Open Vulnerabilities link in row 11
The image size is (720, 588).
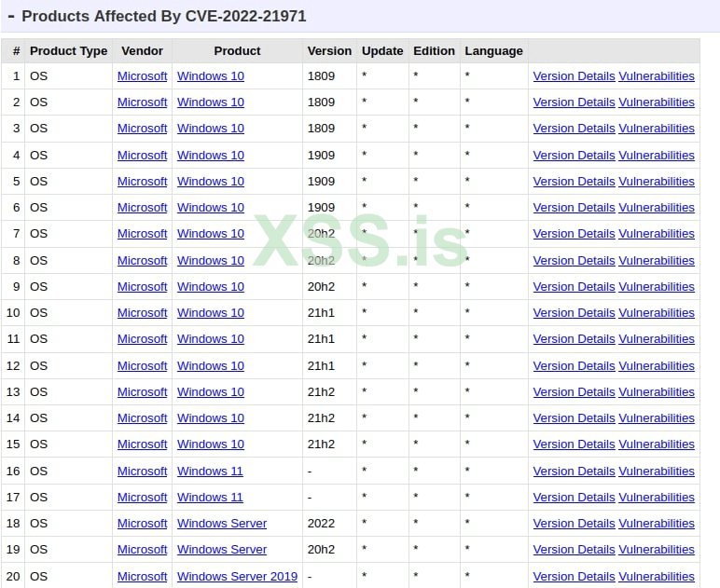pyautogui.click(x=657, y=339)
